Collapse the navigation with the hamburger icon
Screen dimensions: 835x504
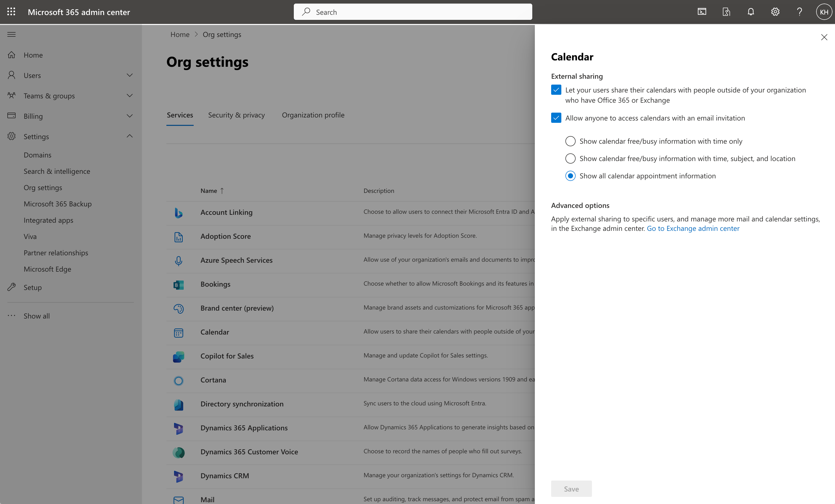11,34
